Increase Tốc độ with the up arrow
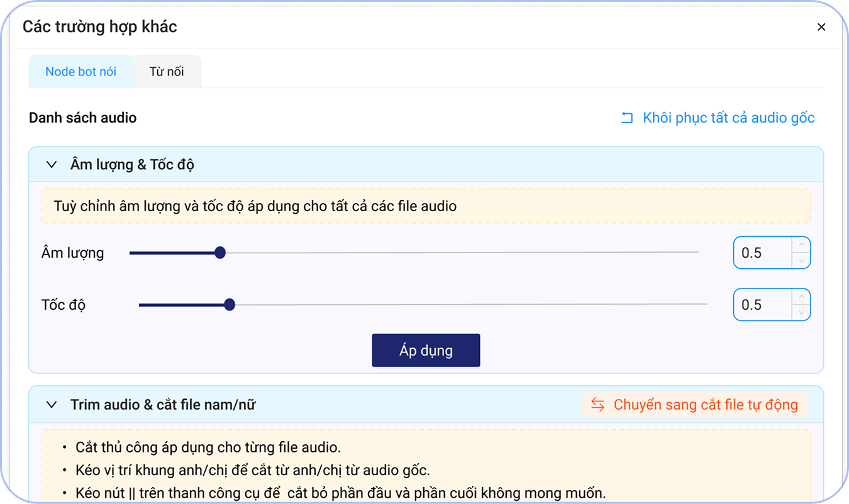 [801, 297]
